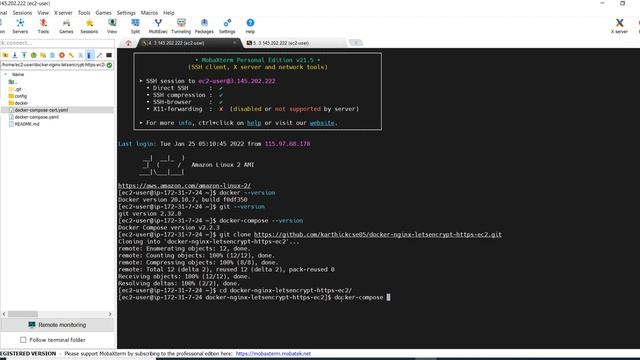Open the Packages toolbar button
Screen dimensions: 640x360
pyautogui.click(x=204, y=26)
